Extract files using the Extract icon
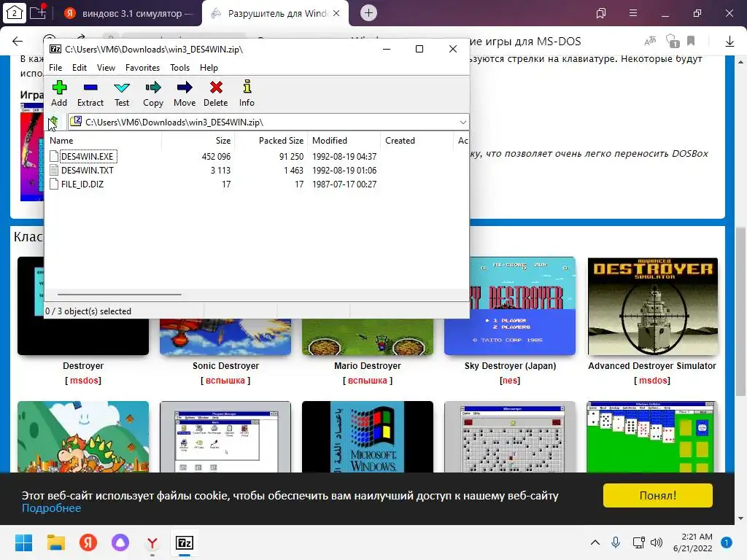The image size is (747, 560). coord(90,93)
